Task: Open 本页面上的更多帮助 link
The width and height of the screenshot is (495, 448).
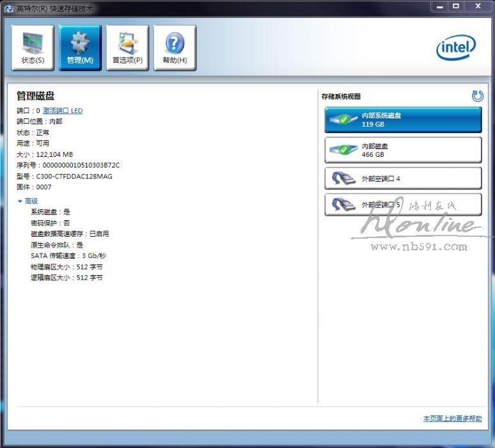Action: tap(452, 419)
